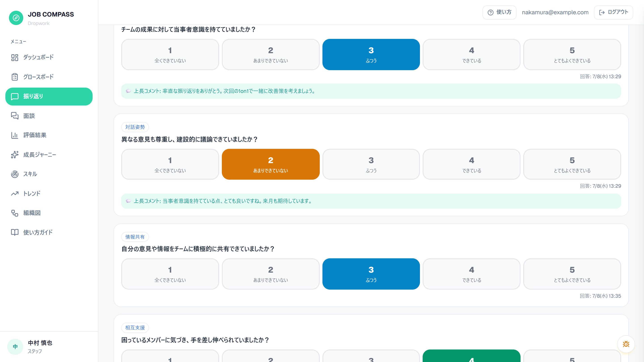644x362 pixels.
Task: Click question 自分の意見や情報をチームに text
Action: 198,249
